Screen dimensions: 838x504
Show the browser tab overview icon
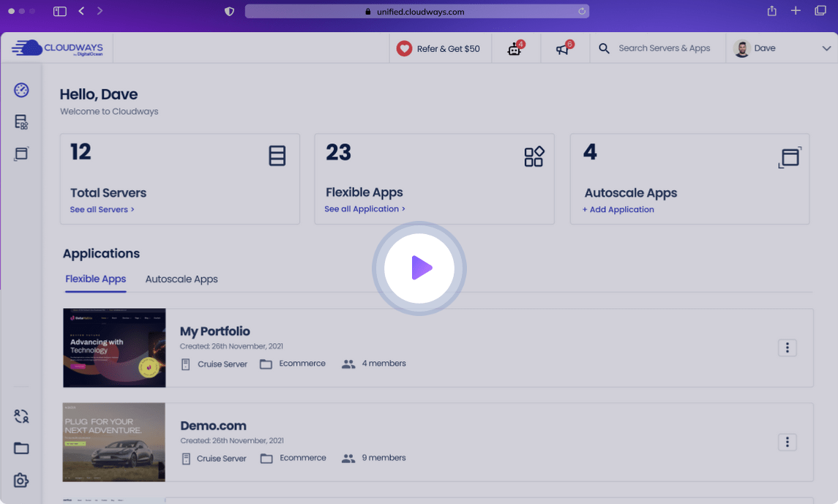tap(820, 11)
